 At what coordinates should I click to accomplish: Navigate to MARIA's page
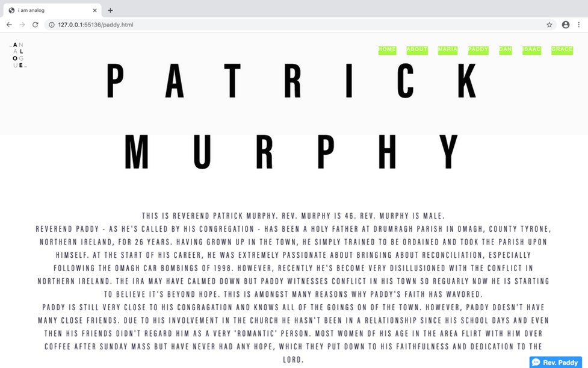coord(447,50)
